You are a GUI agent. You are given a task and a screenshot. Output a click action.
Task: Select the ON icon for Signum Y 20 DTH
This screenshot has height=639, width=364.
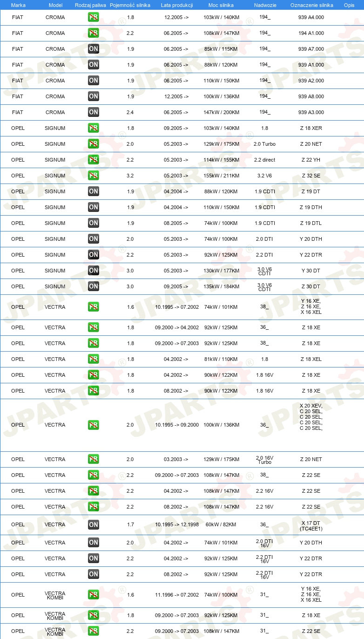click(94, 239)
